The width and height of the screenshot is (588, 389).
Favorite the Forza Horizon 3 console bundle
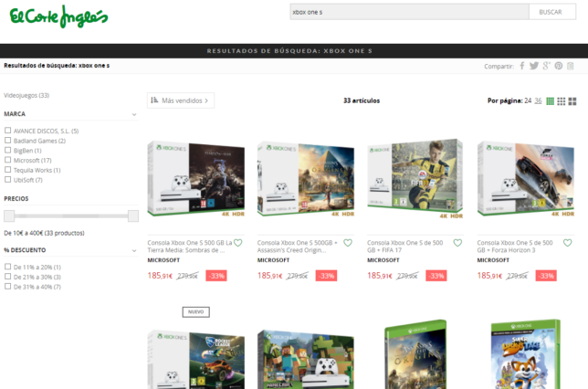click(567, 243)
